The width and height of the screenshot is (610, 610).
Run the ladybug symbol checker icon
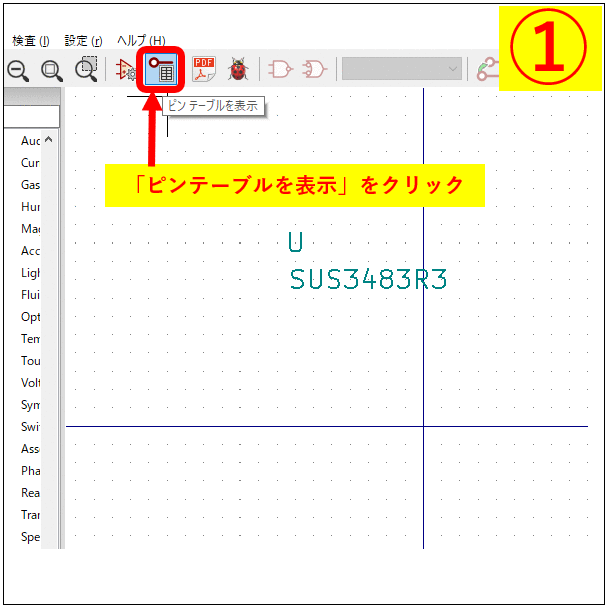pos(238,69)
